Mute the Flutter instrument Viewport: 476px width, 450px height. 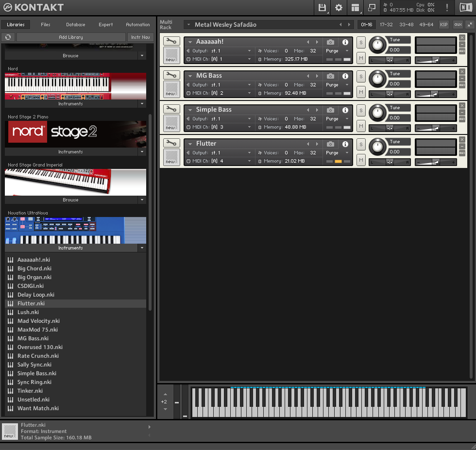361,160
